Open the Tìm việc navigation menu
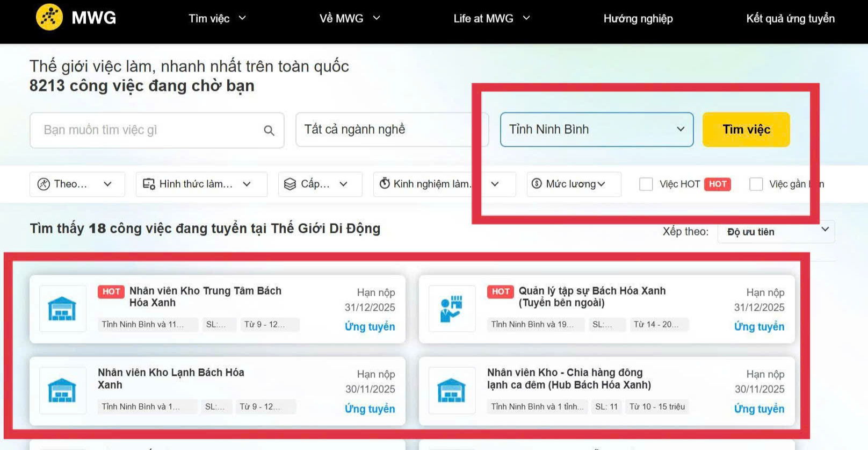 pyautogui.click(x=216, y=19)
